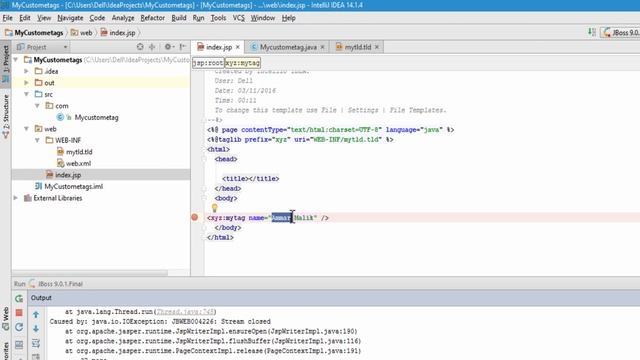The image size is (640, 360).
Task: Click the fold marker beside head tag
Action: pyautogui.click(x=204, y=159)
